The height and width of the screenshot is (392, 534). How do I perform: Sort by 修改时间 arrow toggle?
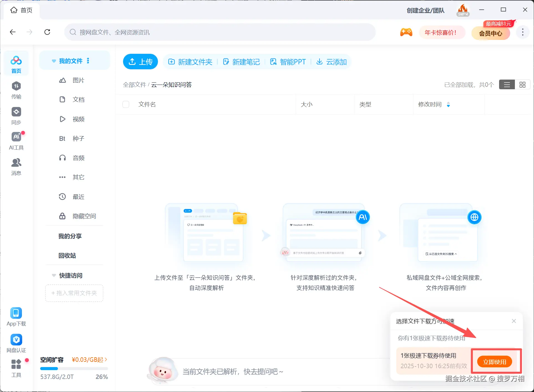pos(448,105)
